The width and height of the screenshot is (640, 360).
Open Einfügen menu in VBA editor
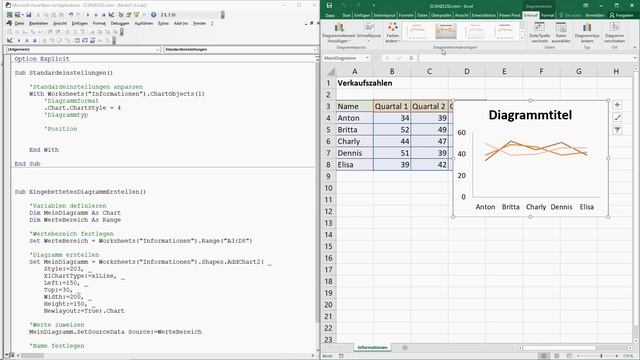pos(80,23)
